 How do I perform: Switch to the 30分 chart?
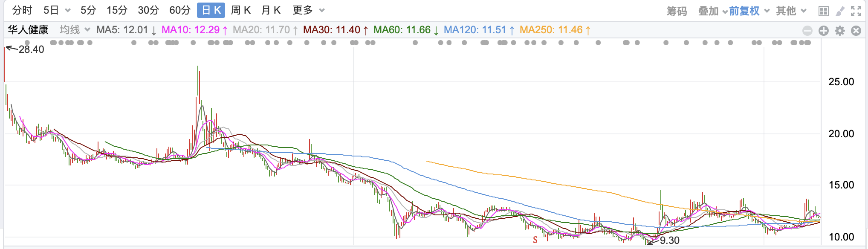(148, 10)
